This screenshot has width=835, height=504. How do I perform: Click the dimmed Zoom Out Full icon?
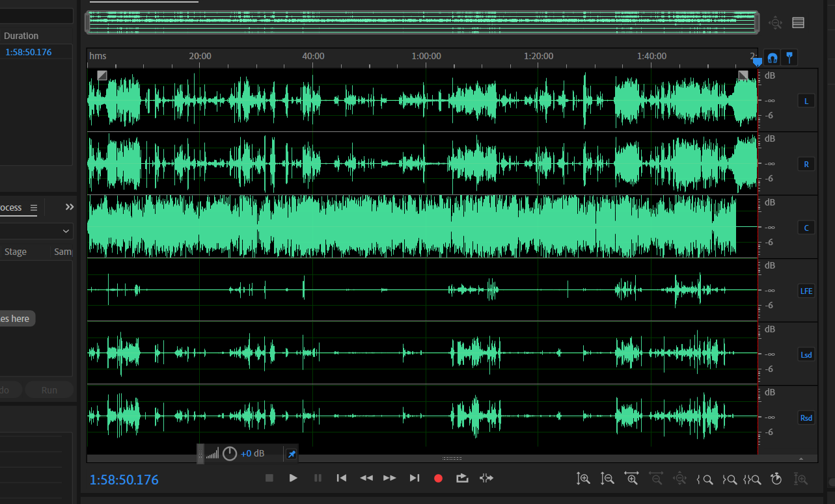680,479
